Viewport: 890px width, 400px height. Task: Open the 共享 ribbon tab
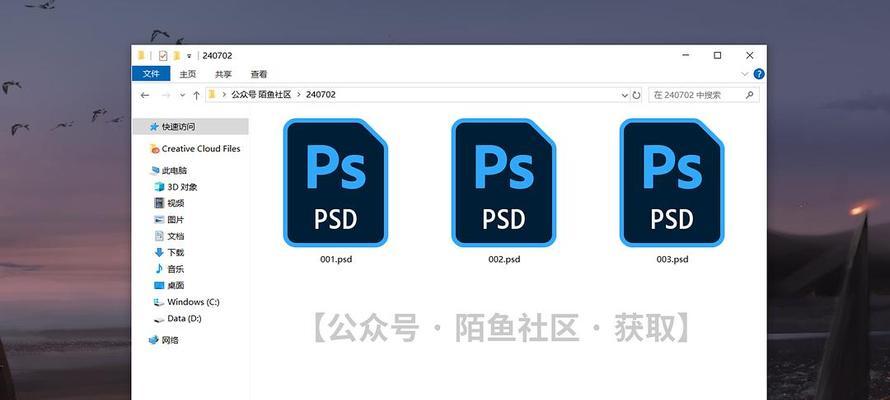[x=223, y=74]
